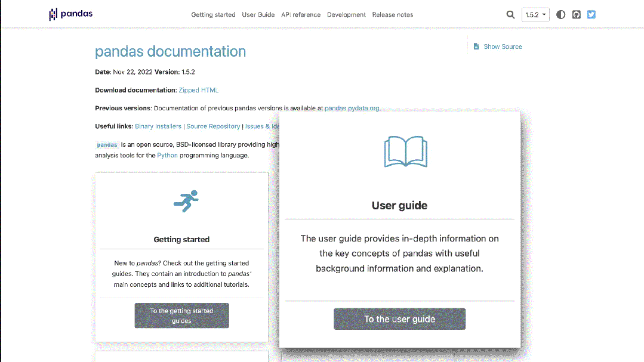The image size is (644, 362).
Task: Click 'To the getting started guides' button
Action: click(x=181, y=315)
